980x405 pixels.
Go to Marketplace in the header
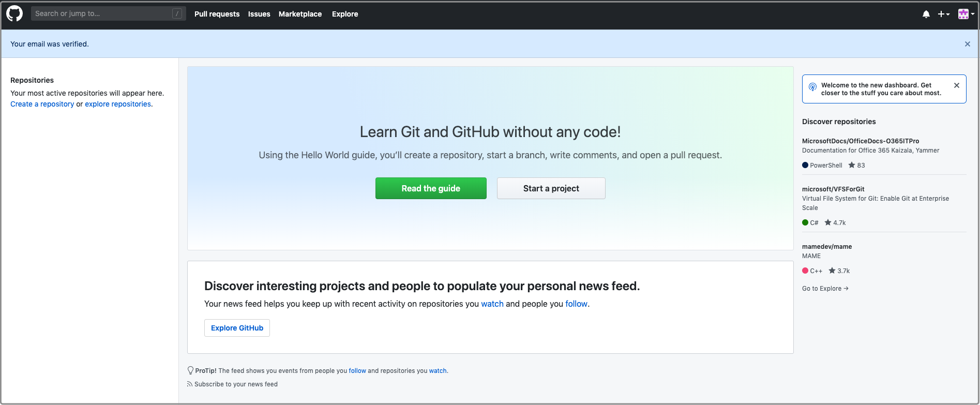coord(300,14)
